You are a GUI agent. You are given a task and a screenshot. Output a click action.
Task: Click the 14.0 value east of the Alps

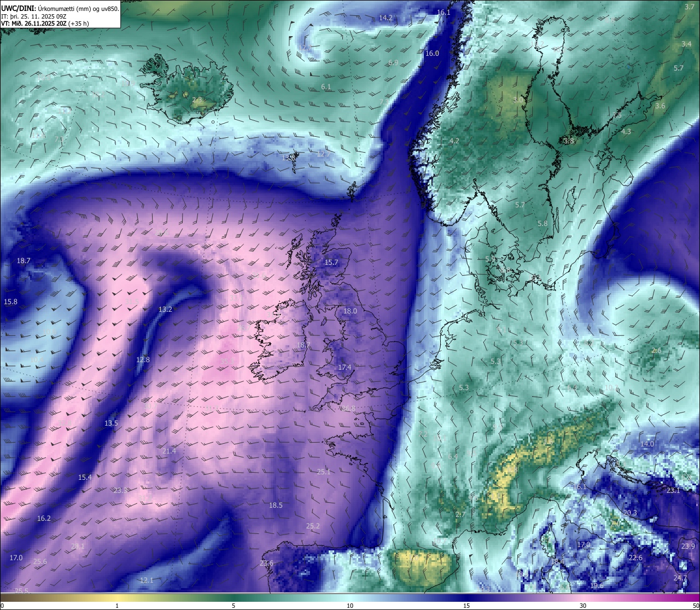pos(647,444)
